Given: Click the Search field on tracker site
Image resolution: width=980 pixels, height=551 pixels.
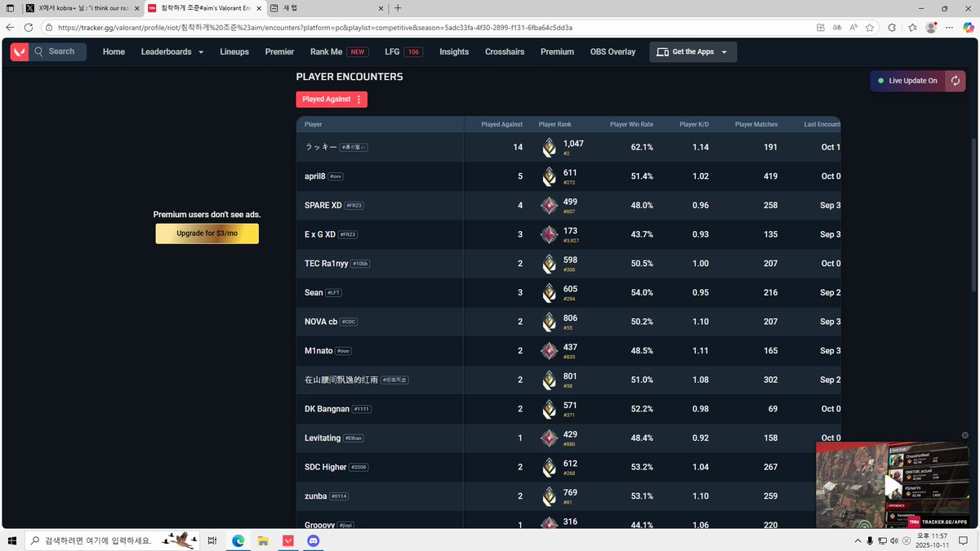Looking at the screenshot, I should coord(59,51).
